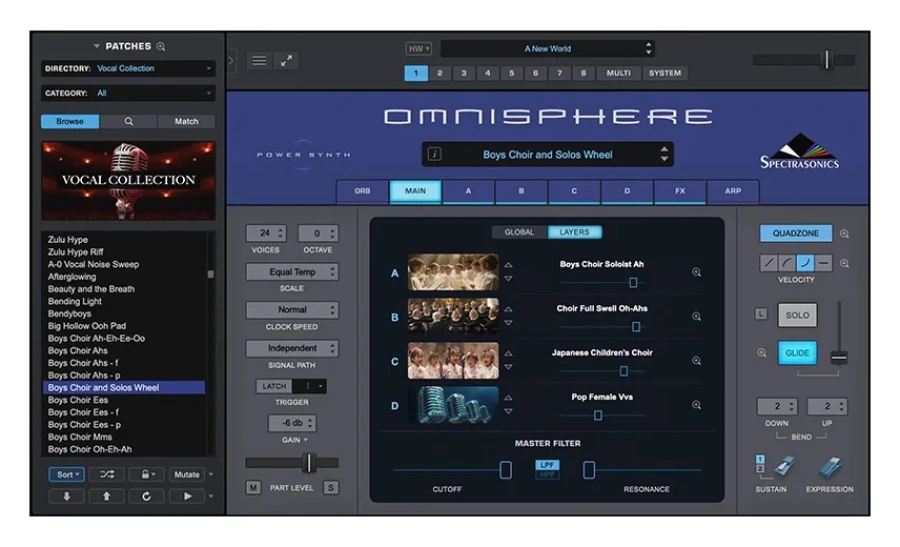Zoom into layer D Pop Female Vvs

click(x=696, y=405)
